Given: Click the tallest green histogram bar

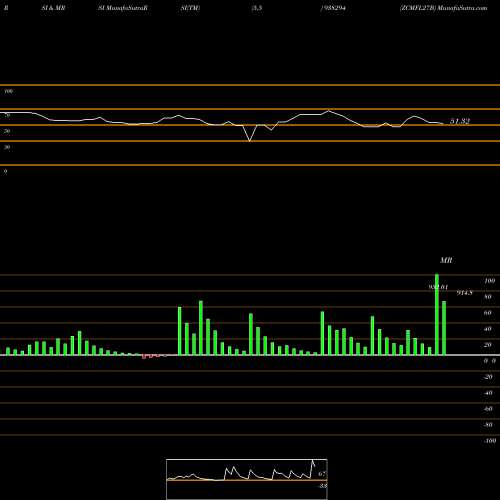Looking at the screenshot, I should (x=437, y=314).
